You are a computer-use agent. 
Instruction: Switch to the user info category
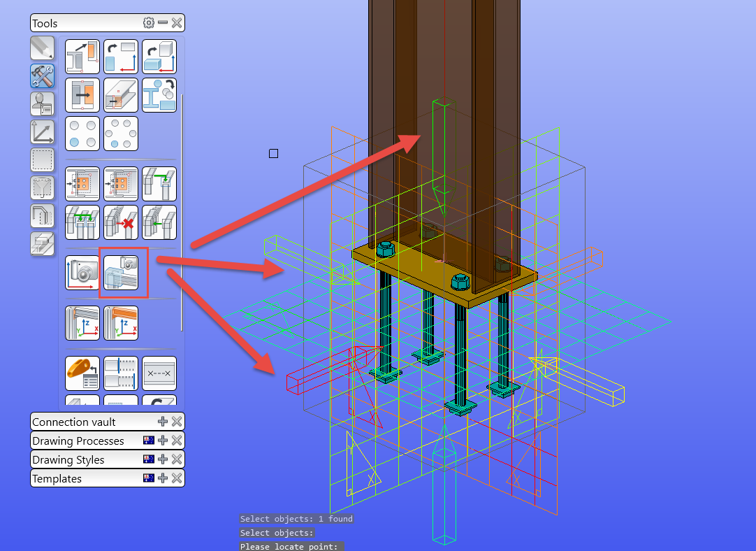tap(43, 103)
